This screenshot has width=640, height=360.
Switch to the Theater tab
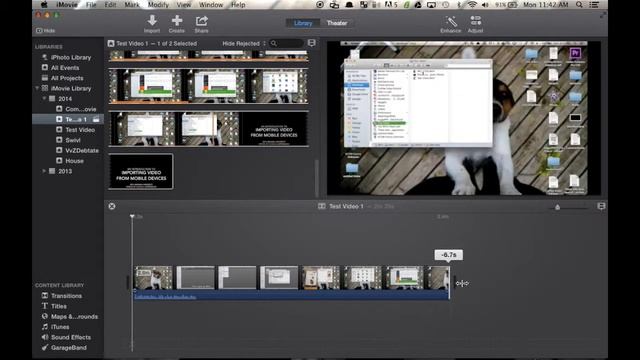pos(337,23)
